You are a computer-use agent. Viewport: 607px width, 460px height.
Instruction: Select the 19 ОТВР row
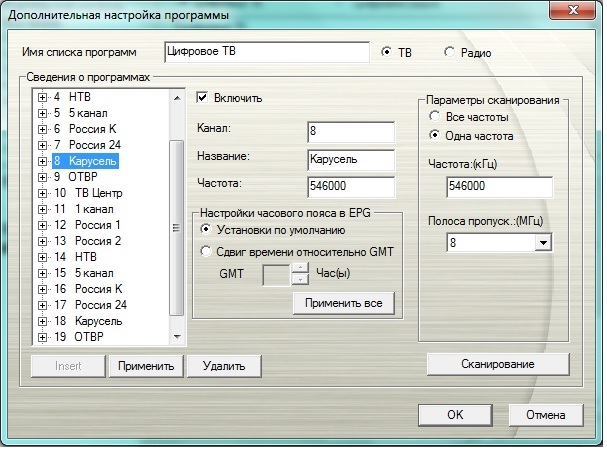pyautogui.click(x=79, y=337)
